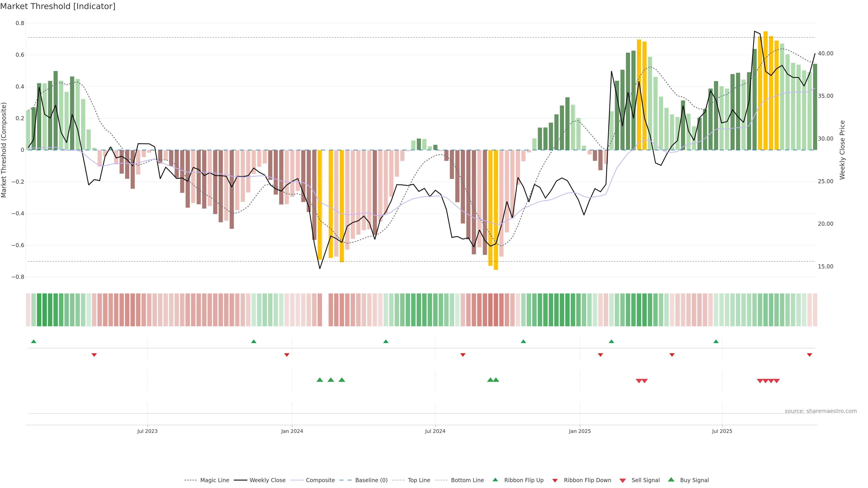868x488 pixels.
Task: Click the Jan 2025 axis label
Action: (x=580, y=431)
